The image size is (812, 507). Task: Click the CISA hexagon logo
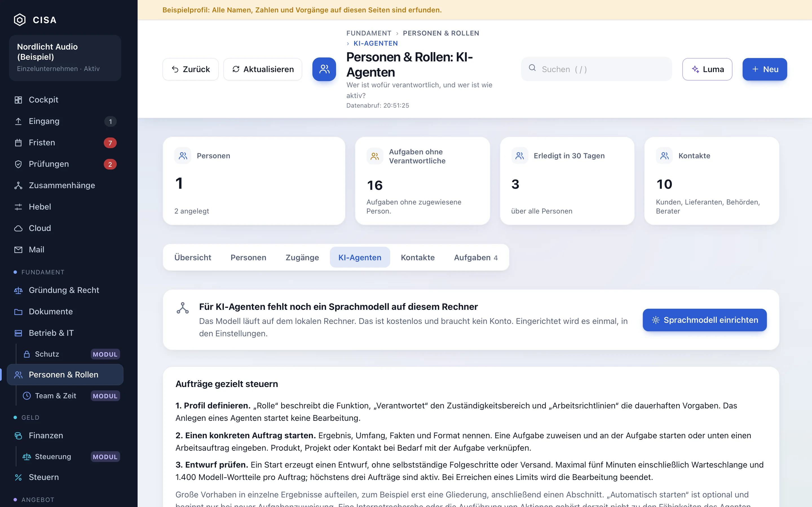pos(19,20)
